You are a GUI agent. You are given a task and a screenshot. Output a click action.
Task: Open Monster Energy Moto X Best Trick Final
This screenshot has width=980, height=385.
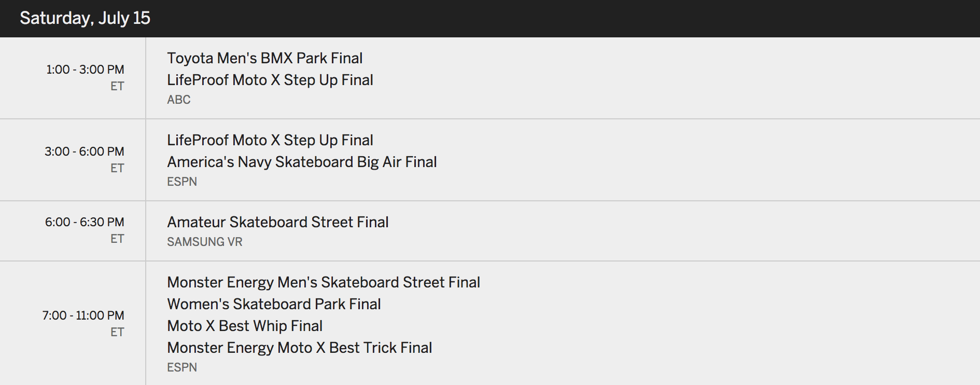299,348
